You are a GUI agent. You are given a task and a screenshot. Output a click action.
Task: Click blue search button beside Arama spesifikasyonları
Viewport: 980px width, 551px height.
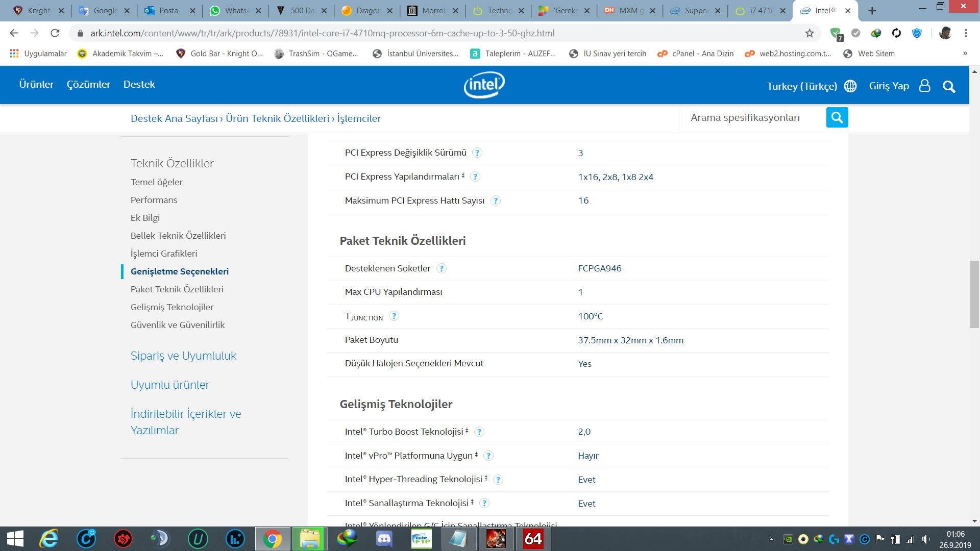pos(837,117)
